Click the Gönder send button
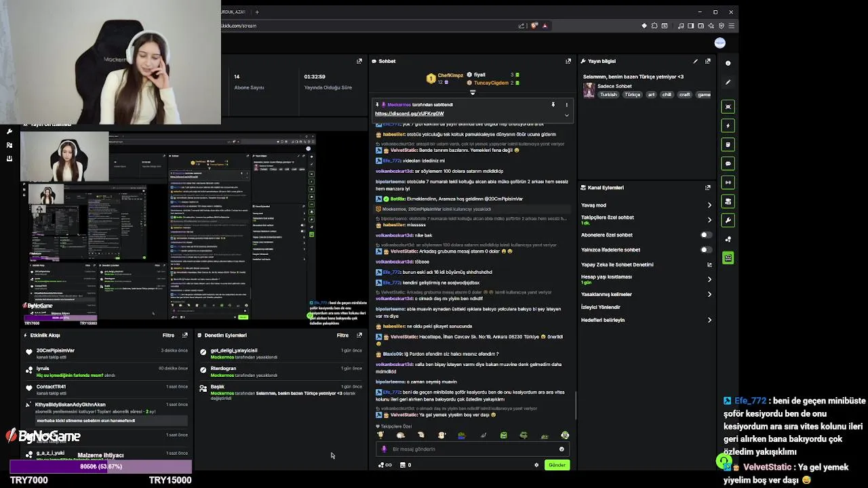The image size is (868, 488). point(557,465)
